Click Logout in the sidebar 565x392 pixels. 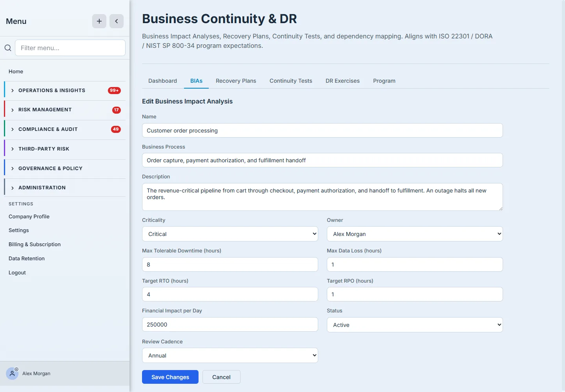(17, 272)
